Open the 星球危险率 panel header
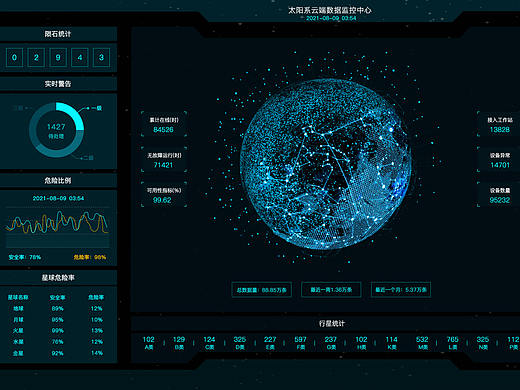 (58, 277)
